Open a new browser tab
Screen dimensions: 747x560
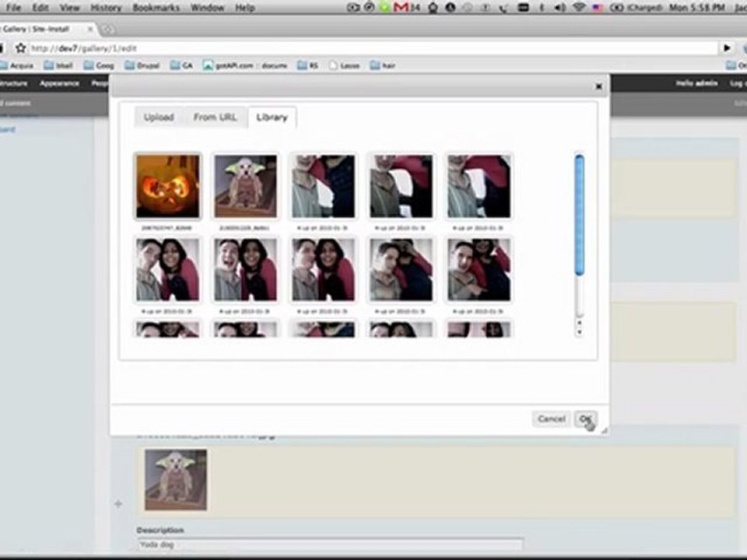click(x=107, y=30)
